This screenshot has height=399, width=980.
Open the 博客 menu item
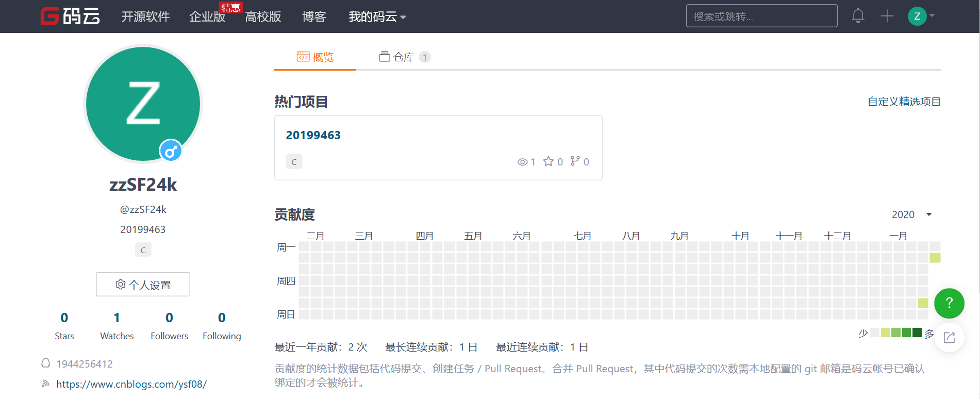click(x=314, y=17)
